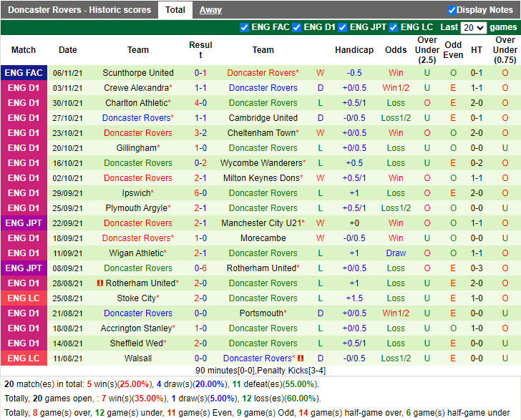521x420 pixels.
Task: Open Wigan Athletic team link
Action: [136, 253]
